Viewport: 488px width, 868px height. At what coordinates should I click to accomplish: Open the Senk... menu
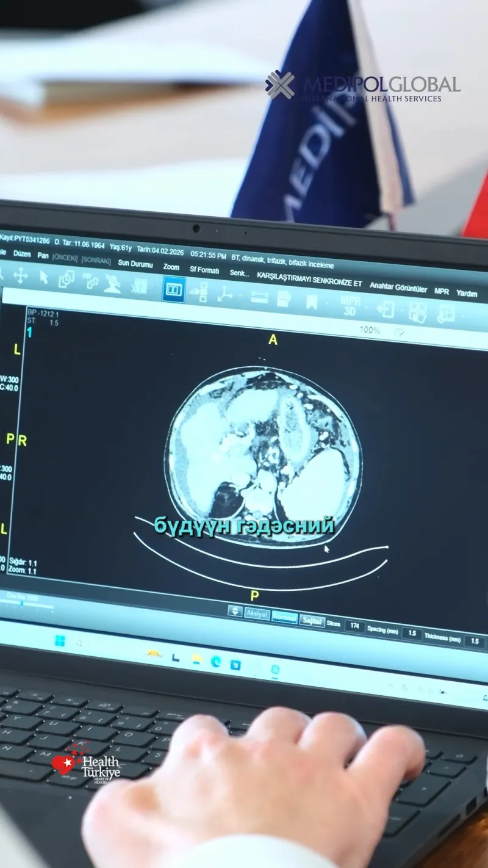(240, 273)
